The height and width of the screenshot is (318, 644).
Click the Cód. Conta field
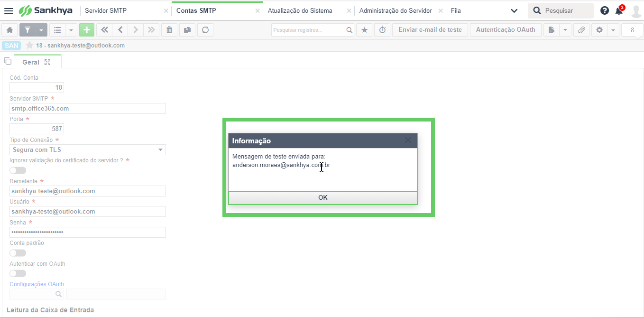click(x=37, y=87)
